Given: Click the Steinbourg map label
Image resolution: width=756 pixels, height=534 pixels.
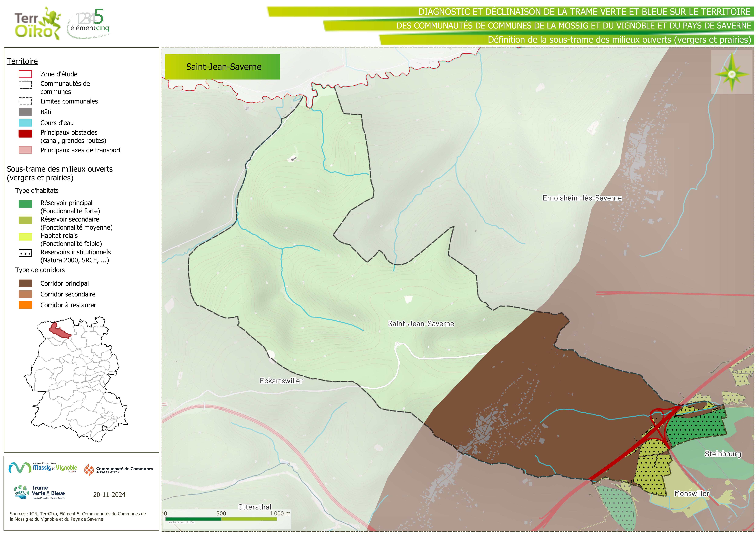Looking at the screenshot, I should (x=722, y=454).
